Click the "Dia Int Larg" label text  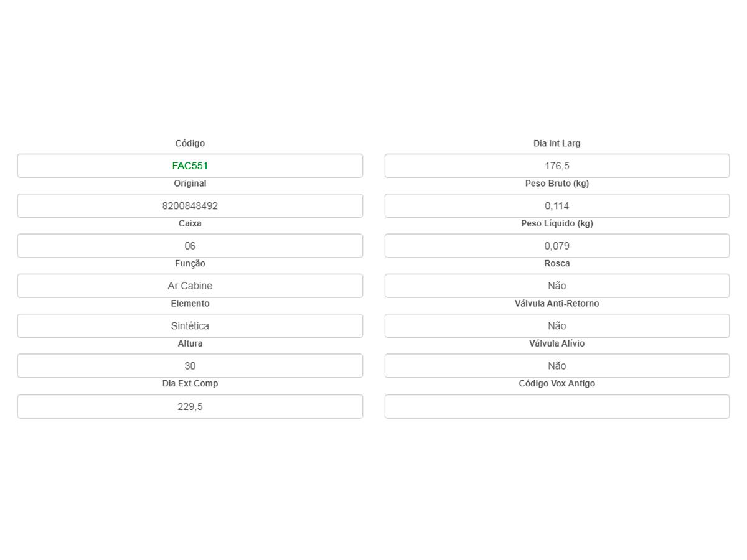coord(557,144)
